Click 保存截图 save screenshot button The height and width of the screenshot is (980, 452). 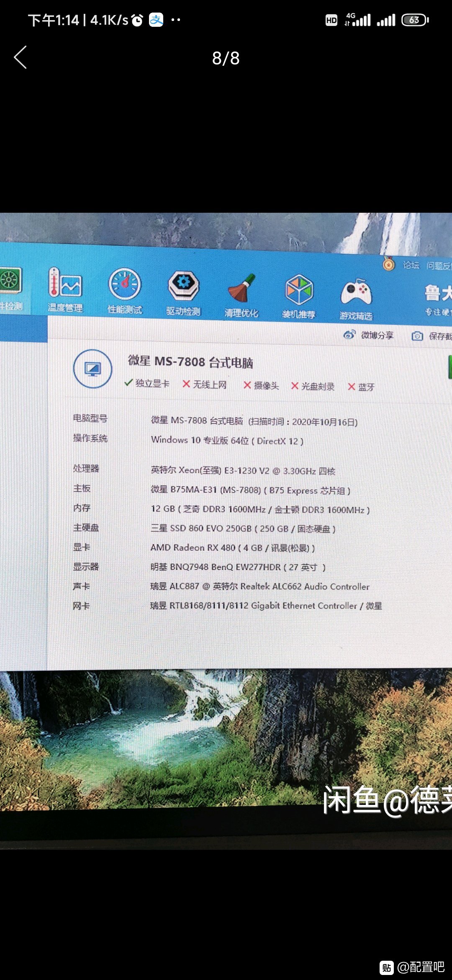point(431,336)
